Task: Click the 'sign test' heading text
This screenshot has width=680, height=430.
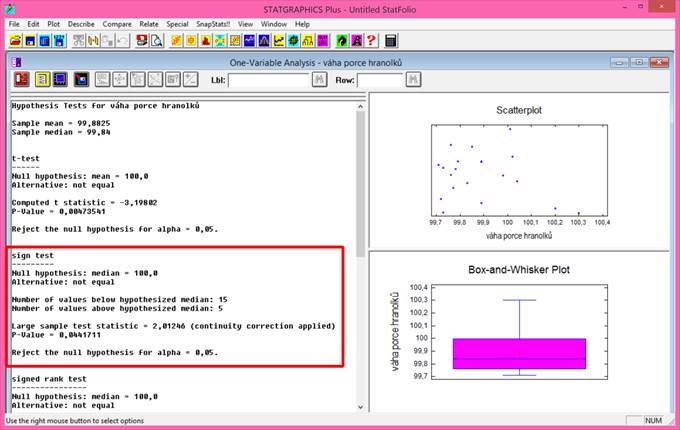Action: click(x=33, y=255)
